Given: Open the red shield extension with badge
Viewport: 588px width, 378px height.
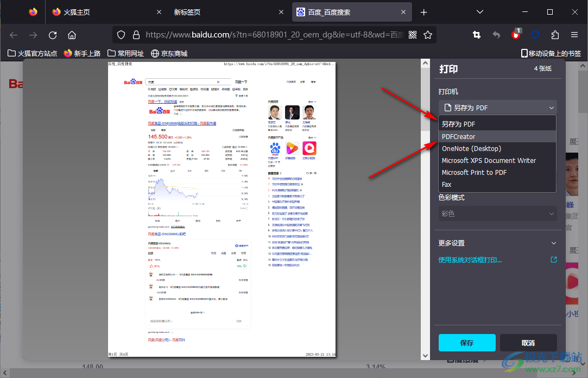Looking at the screenshot, I should [x=516, y=34].
